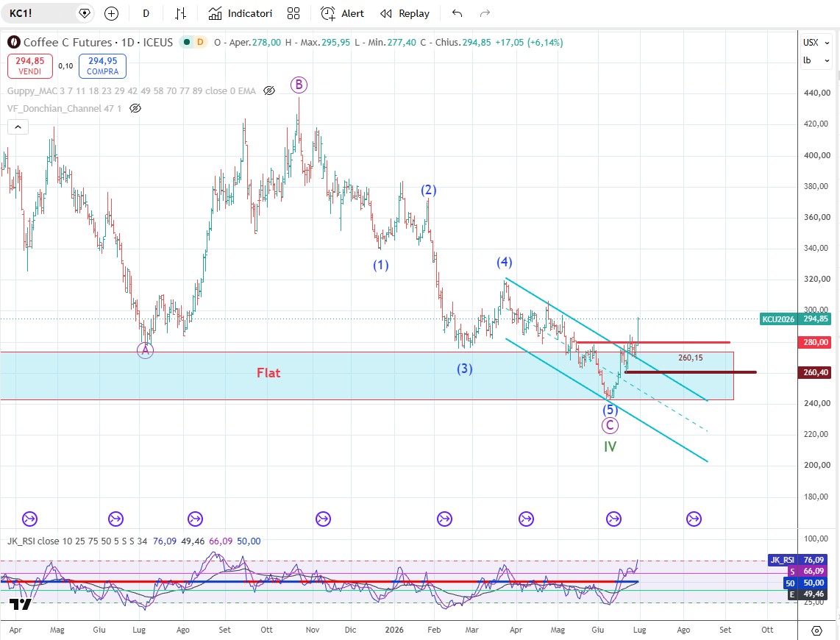Screen dimensions: 840x640
Task: Click the red VENDI 294,85 sell button
Action: pos(30,66)
